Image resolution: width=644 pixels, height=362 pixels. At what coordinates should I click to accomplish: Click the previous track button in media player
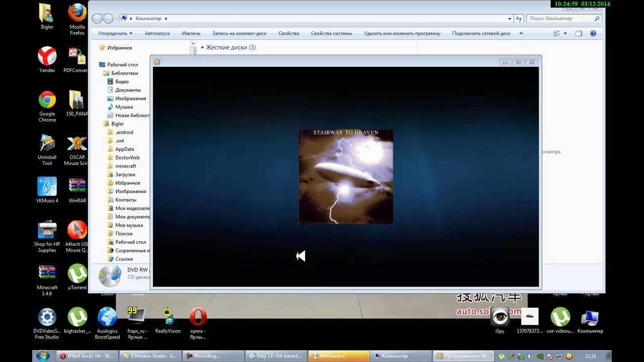(301, 256)
